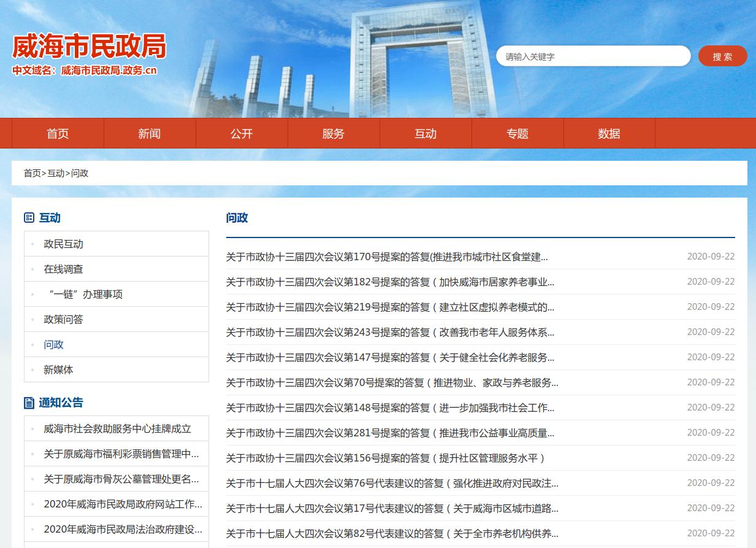Select the 公开 navigation menu item
The height and width of the screenshot is (548, 756).
click(x=242, y=134)
